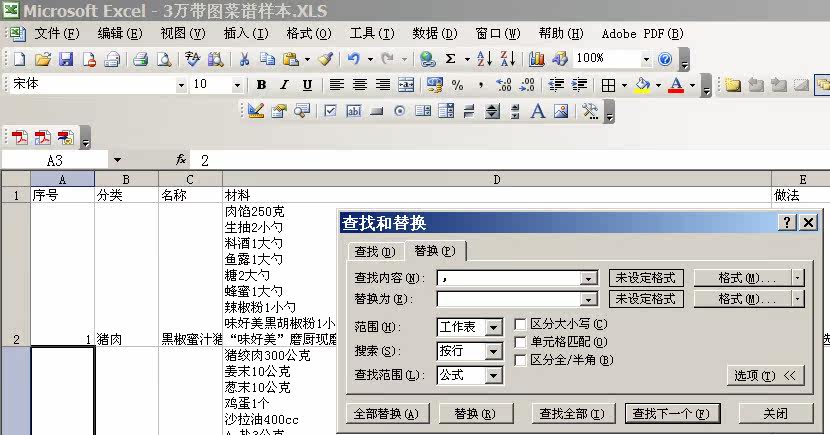Enable 单元格匹配 option
The height and width of the screenshot is (435, 830).
pos(520,342)
